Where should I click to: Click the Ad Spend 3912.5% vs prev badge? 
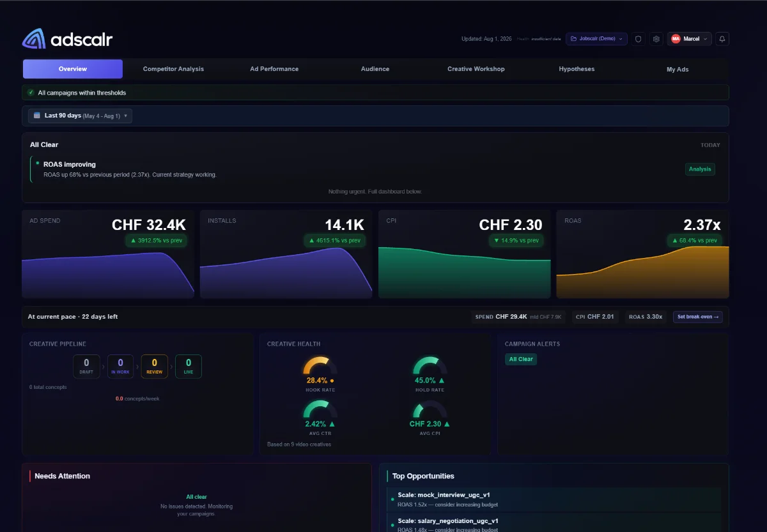[157, 241]
